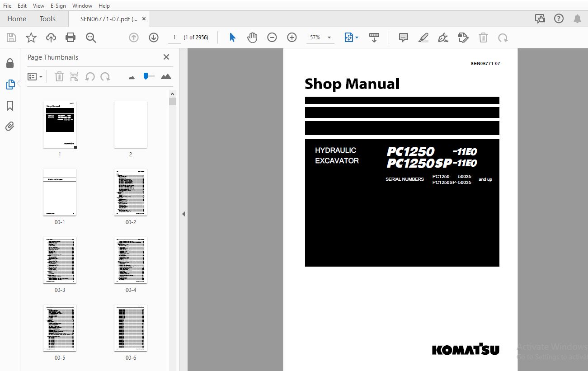
Task: Select page 00-4 thumbnail
Action: tap(131, 260)
